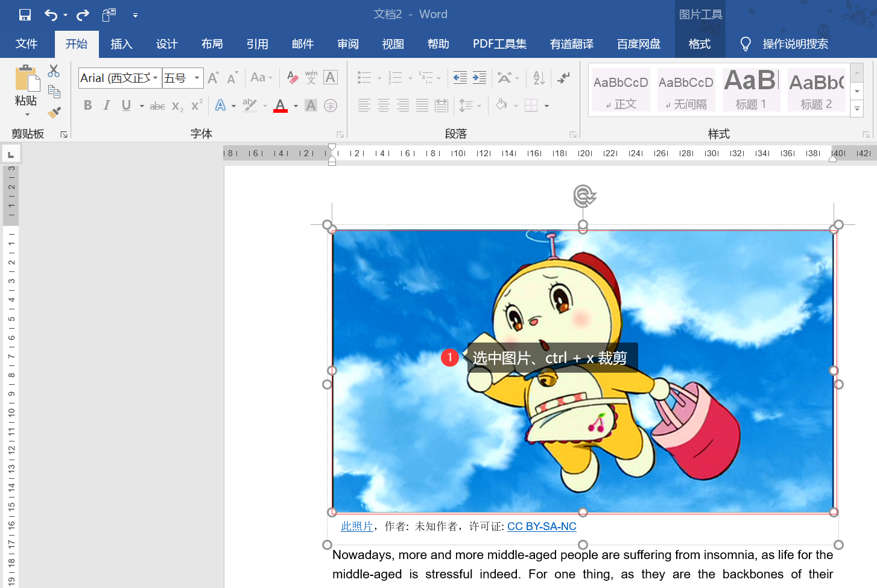Image resolution: width=877 pixels, height=588 pixels.
Task: Click the Multilevel List icon
Action: 426,77
